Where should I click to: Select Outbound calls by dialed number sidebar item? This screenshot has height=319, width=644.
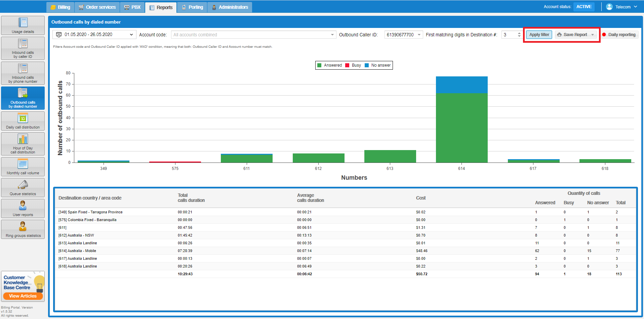(23, 98)
